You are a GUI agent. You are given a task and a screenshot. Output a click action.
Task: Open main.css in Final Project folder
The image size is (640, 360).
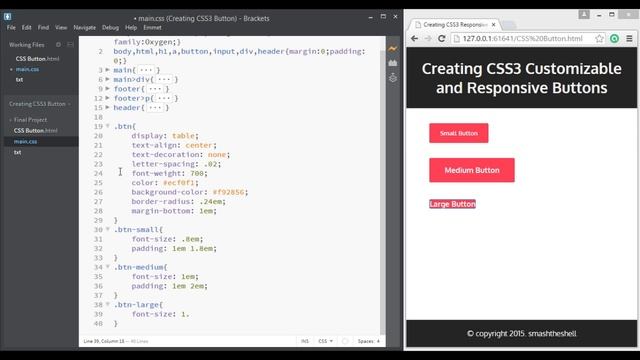(x=25, y=141)
